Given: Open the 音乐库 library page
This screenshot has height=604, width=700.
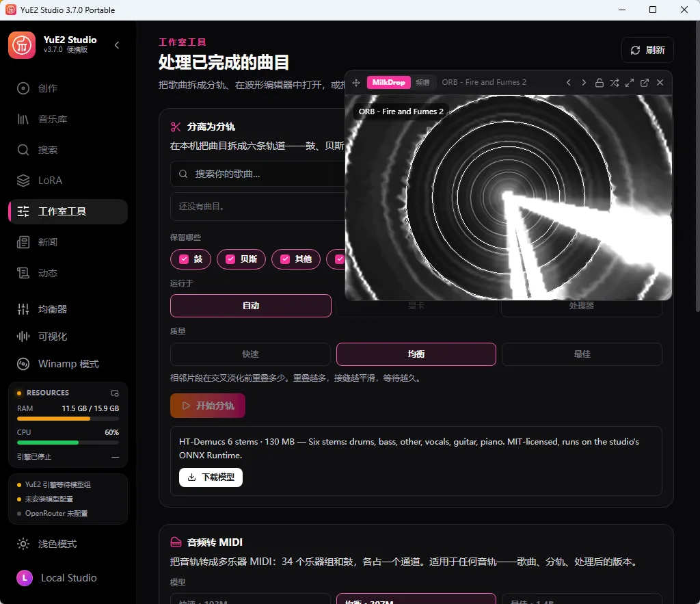Looking at the screenshot, I should tap(68, 119).
